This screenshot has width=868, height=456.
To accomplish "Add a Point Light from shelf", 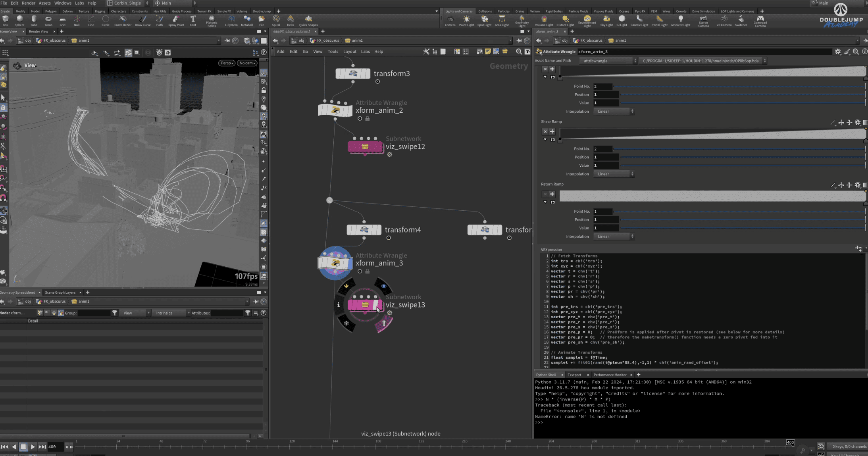I will [466, 21].
